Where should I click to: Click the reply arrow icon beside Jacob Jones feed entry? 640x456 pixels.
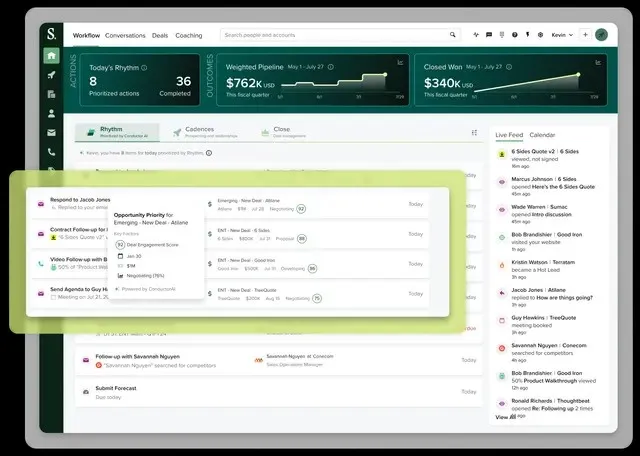[x=502, y=293]
